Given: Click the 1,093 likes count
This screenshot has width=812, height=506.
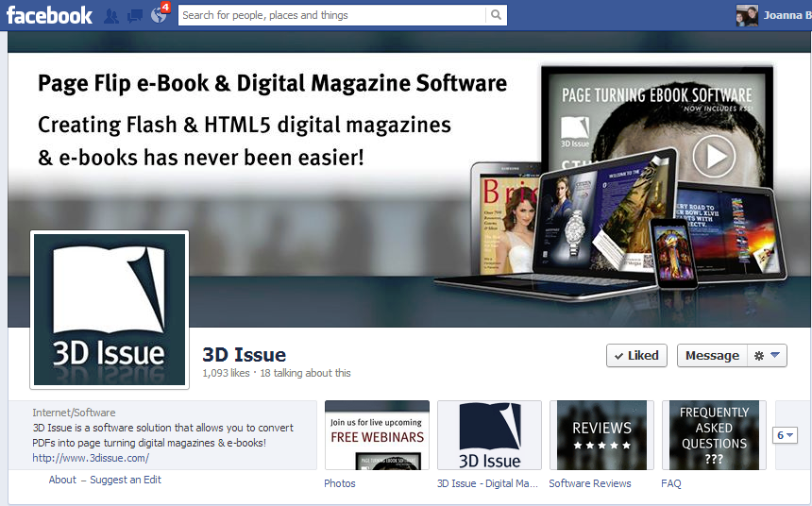Looking at the screenshot, I should 226,373.
